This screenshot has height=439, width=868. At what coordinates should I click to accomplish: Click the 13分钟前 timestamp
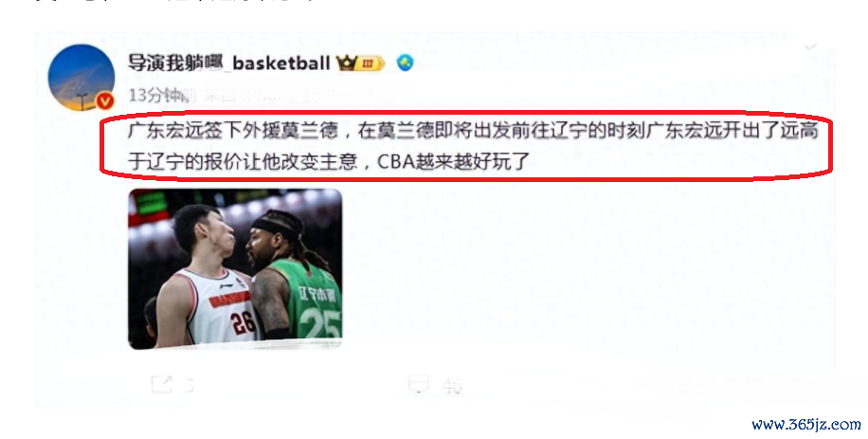162,95
